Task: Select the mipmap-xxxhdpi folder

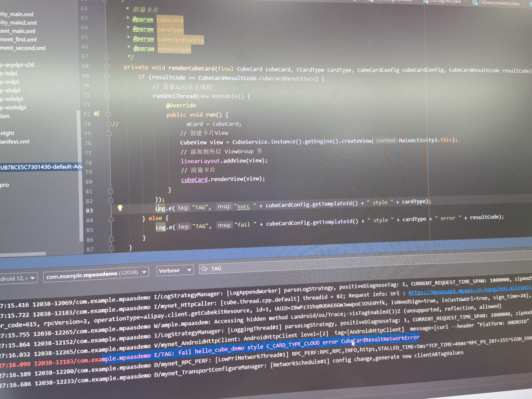Action: [13, 107]
